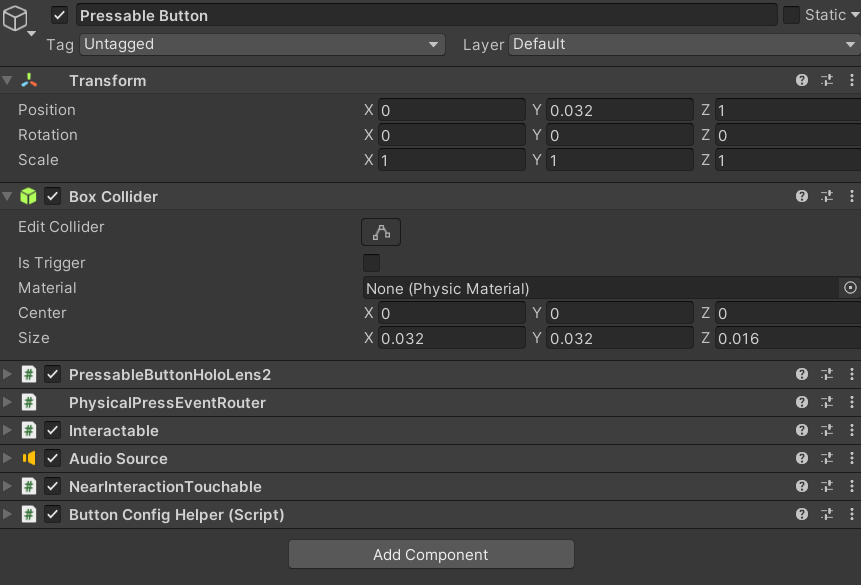Open the Static flags dropdown arrow
861x585 pixels.
pyautogui.click(x=855, y=15)
